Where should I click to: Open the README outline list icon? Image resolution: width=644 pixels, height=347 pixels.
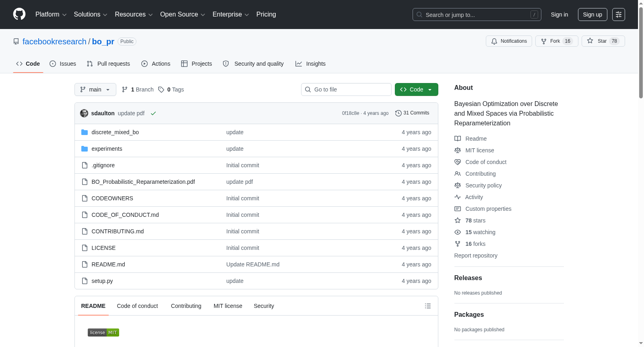[428, 306]
